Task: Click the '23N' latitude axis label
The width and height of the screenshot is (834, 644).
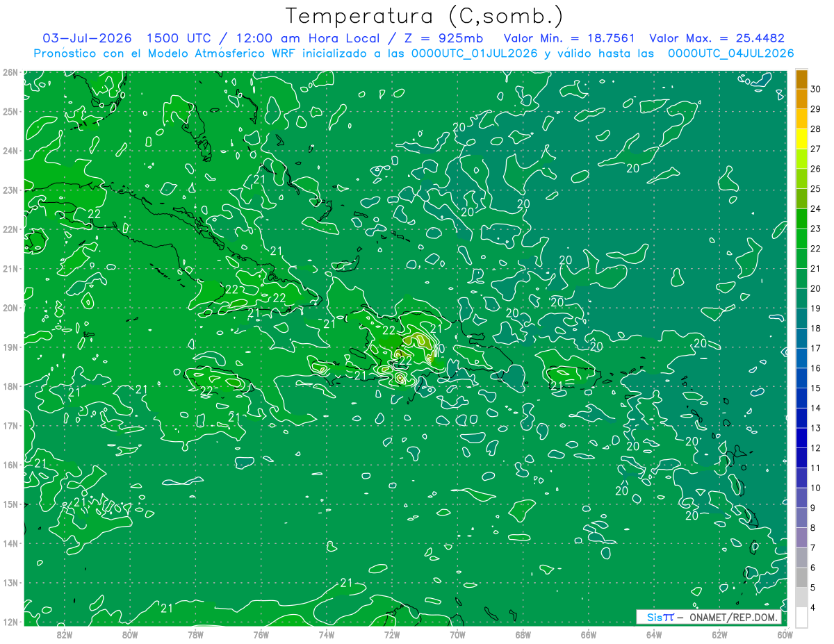Action: [x=10, y=190]
